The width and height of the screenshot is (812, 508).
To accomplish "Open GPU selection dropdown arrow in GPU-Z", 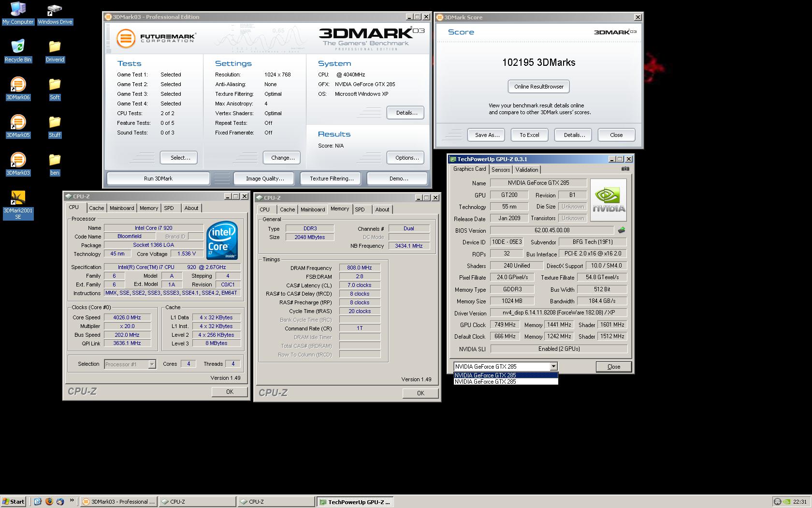I will [554, 366].
